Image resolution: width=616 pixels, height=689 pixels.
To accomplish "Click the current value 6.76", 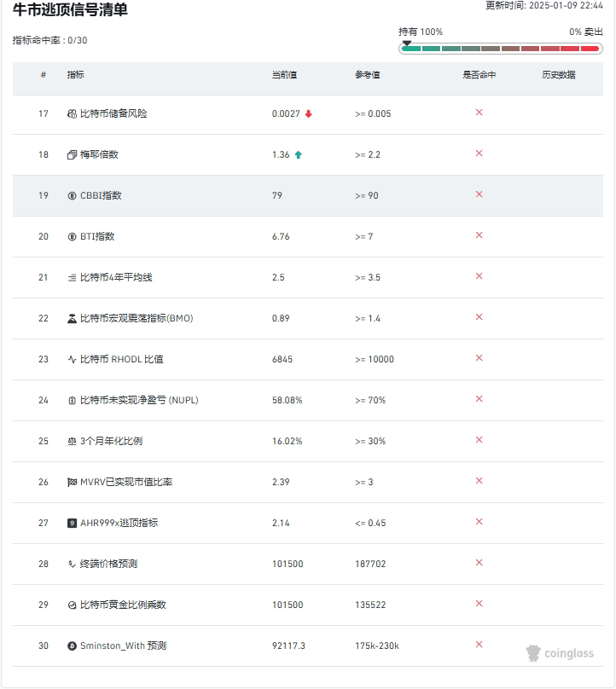I will tap(281, 236).
